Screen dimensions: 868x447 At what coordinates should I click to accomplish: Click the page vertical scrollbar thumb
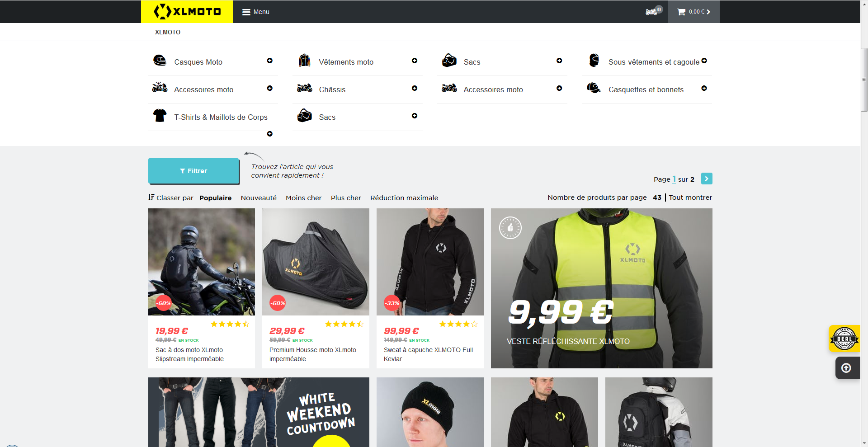click(864, 79)
